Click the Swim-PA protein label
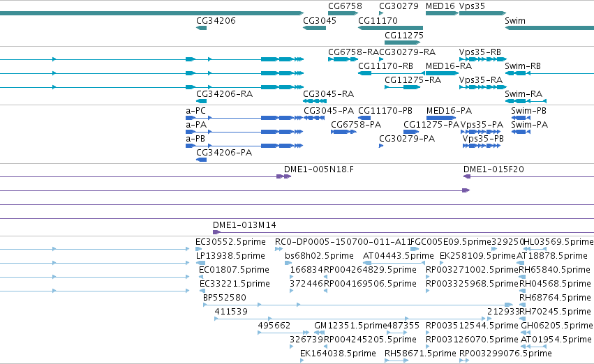 coord(529,126)
